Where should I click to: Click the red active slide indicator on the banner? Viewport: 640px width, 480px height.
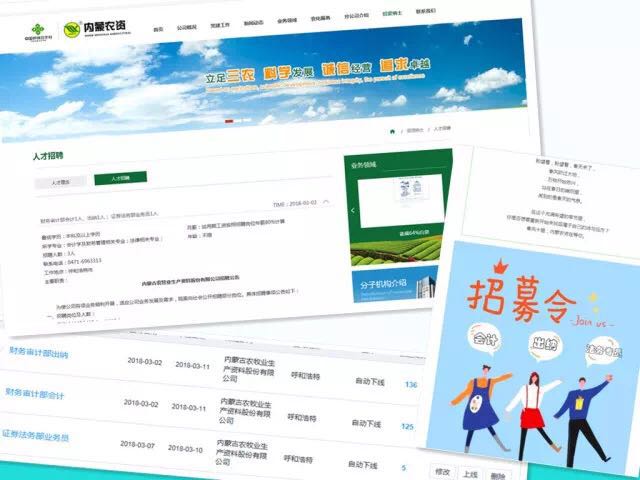(229, 121)
